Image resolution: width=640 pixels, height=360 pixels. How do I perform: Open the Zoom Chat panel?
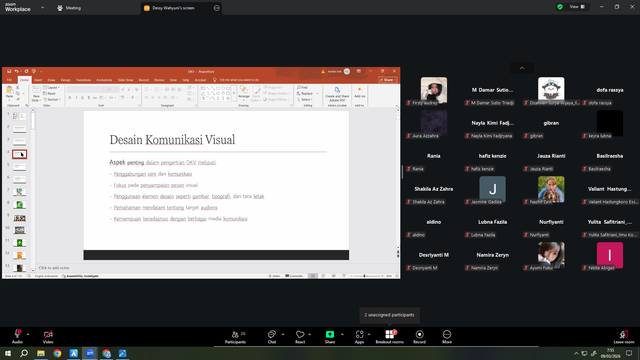pyautogui.click(x=272, y=337)
